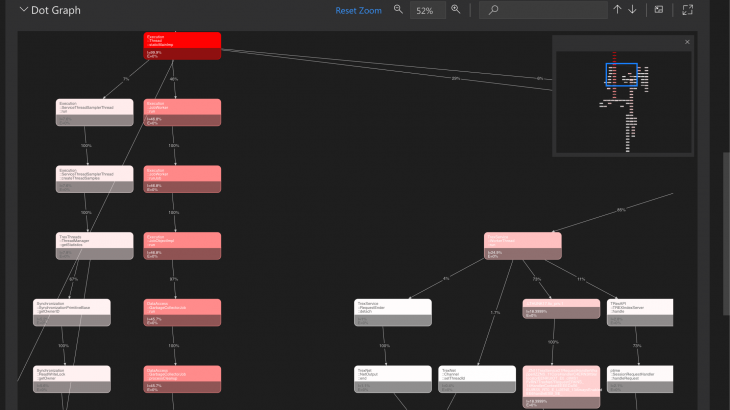Expand graph to fullscreen
730x410 pixels.
click(x=687, y=10)
